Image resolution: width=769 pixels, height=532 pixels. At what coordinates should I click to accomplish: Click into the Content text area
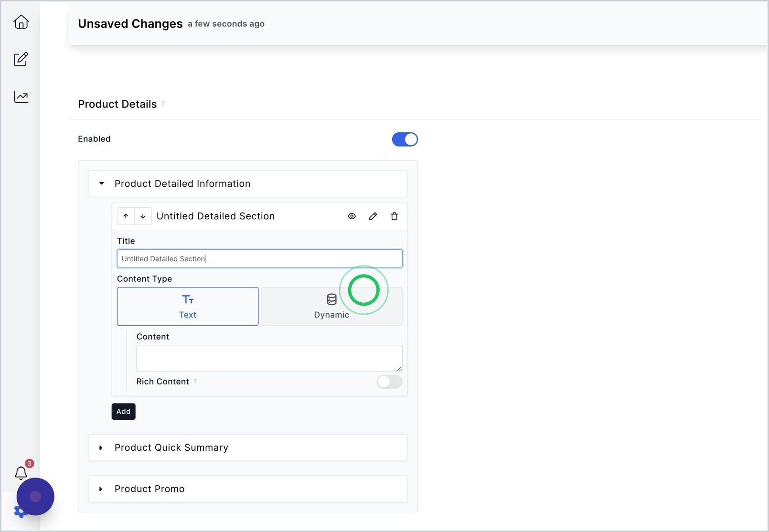[x=269, y=358]
